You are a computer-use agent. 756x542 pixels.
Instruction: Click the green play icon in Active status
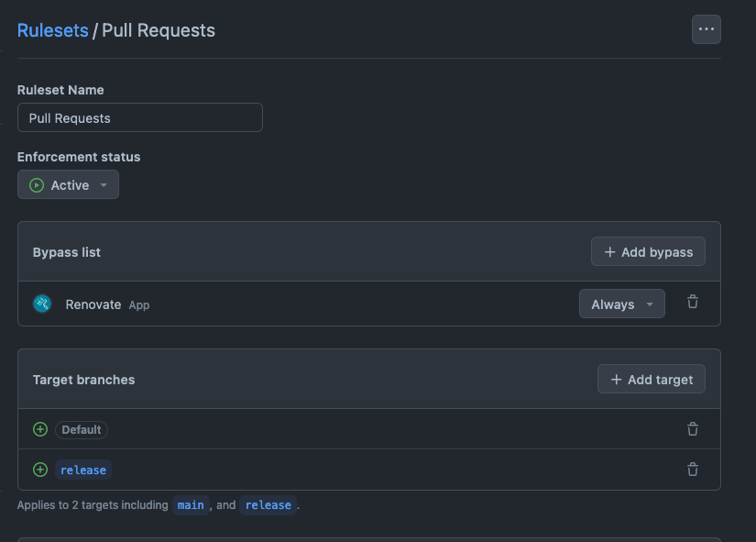pos(37,185)
